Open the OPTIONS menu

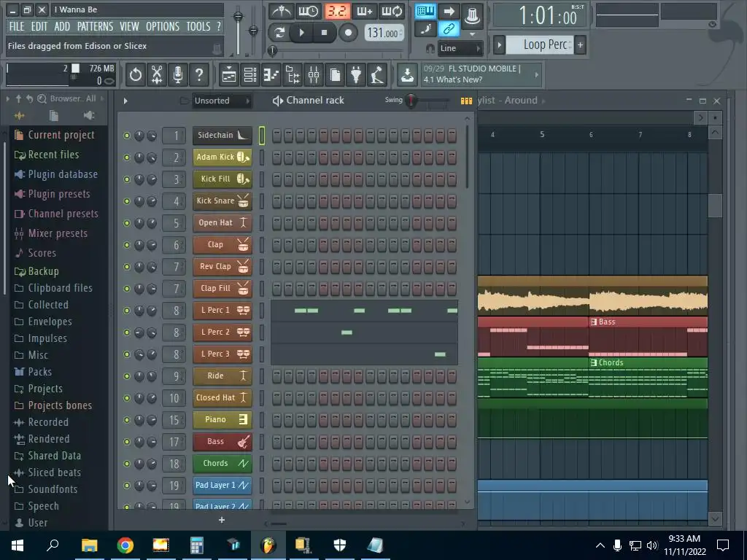coord(163,26)
